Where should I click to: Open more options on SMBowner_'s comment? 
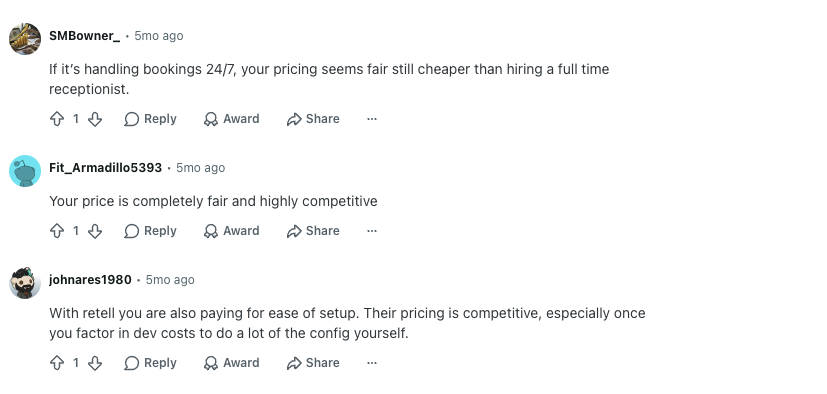pos(372,119)
